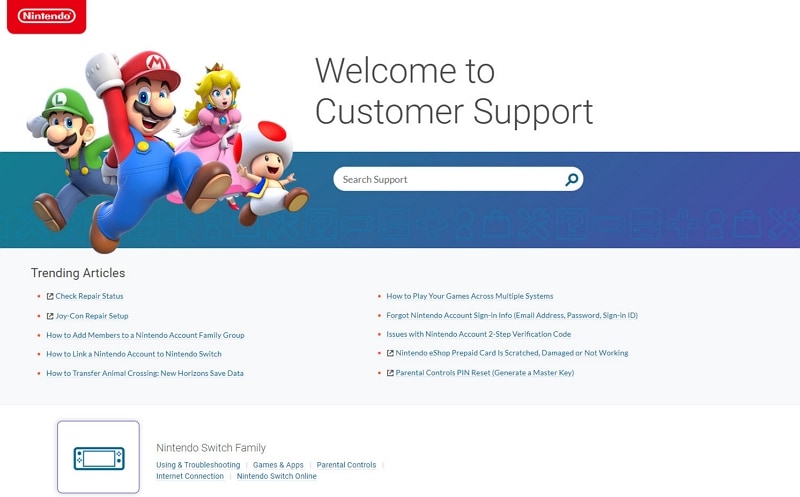Viewport: 800px width, 497px height.
Task: Click the external link icon beside Joy-Con Repair Setup
Action: click(50, 316)
